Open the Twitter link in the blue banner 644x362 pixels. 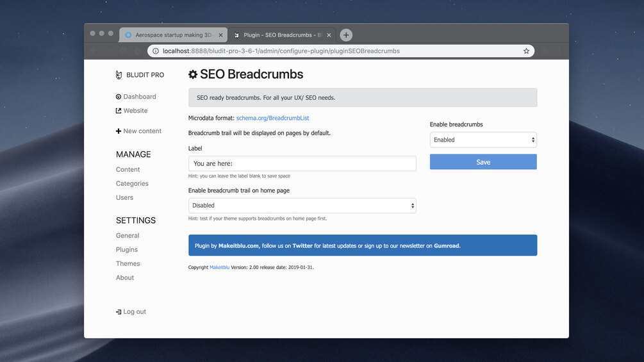[x=303, y=245]
